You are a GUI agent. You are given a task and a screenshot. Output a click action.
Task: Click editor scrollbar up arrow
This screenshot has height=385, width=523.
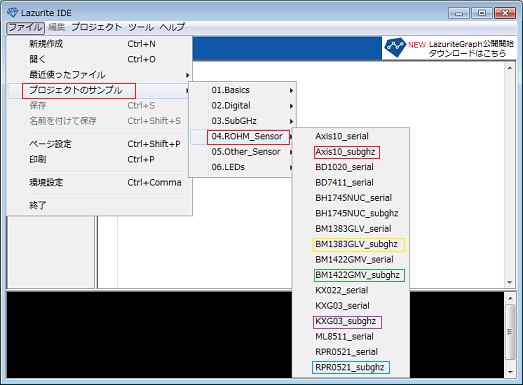[x=510, y=68]
